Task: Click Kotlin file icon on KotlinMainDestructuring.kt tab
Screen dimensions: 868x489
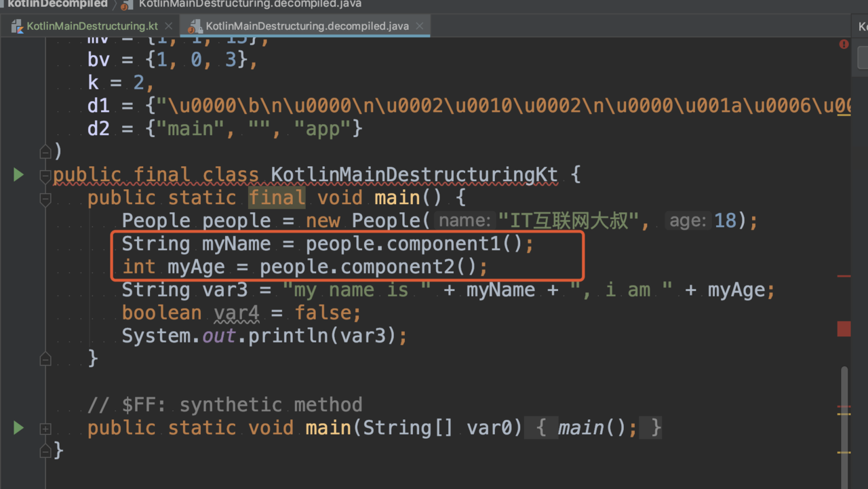Action: click(18, 26)
